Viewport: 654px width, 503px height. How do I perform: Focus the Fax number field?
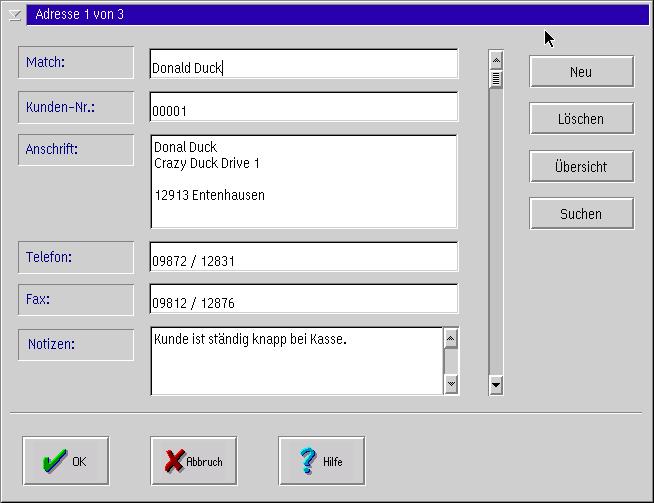(304, 299)
